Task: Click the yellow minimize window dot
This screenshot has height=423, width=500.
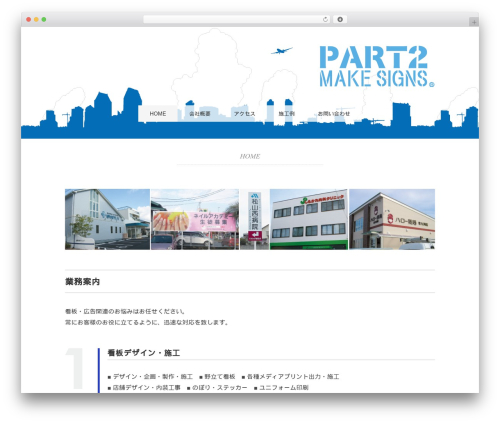Action: (x=36, y=19)
